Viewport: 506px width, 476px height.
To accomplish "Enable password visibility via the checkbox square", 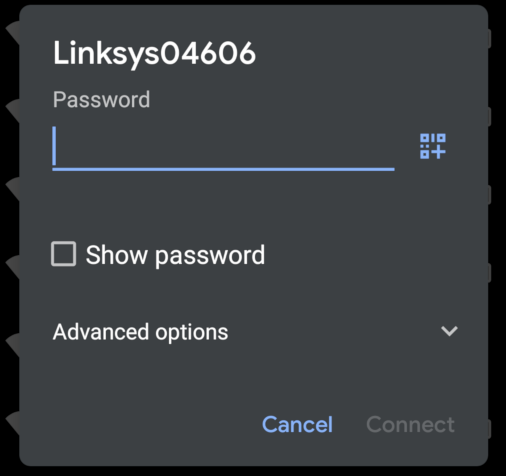I will pyautogui.click(x=63, y=254).
